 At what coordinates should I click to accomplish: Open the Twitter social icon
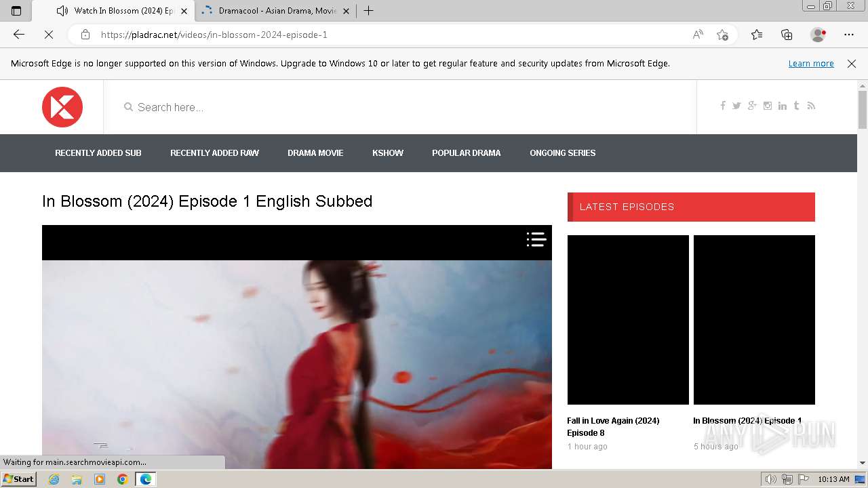coord(736,106)
